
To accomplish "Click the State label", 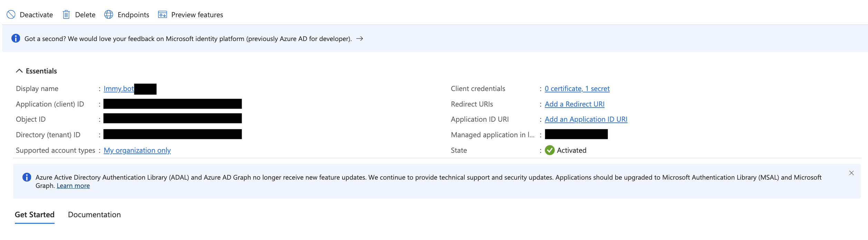I will 459,150.
